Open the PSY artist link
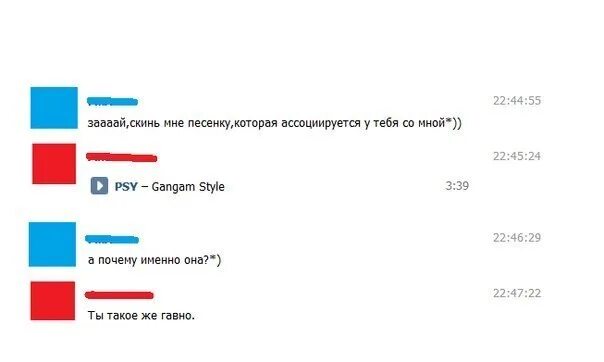 click(x=126, y=187)
